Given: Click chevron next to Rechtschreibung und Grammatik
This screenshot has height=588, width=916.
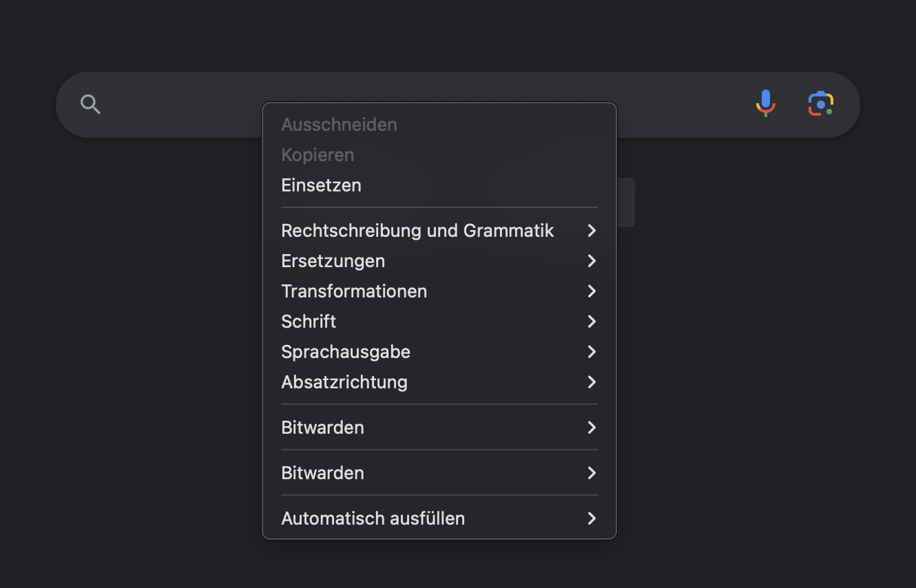Looking at the screenshot, I should point(591,231).
